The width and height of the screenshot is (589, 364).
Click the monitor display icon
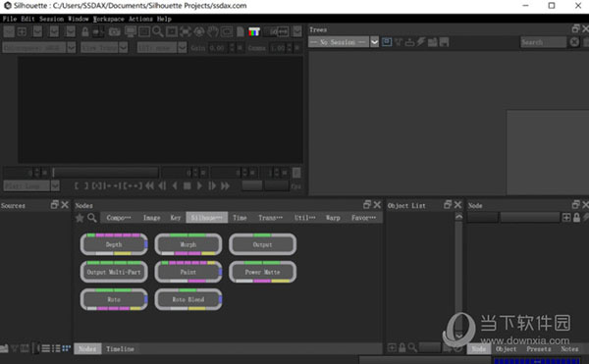point(131,32)
